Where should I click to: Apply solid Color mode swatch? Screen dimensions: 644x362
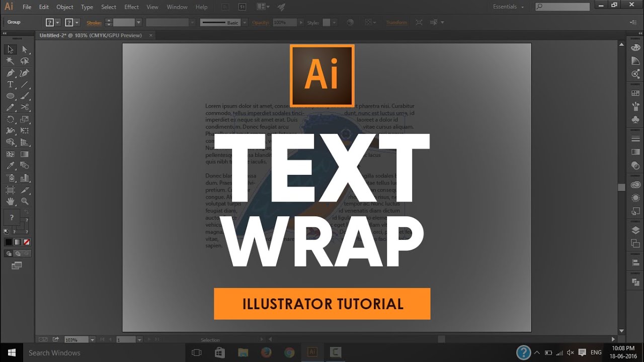[x=9, y=242]
